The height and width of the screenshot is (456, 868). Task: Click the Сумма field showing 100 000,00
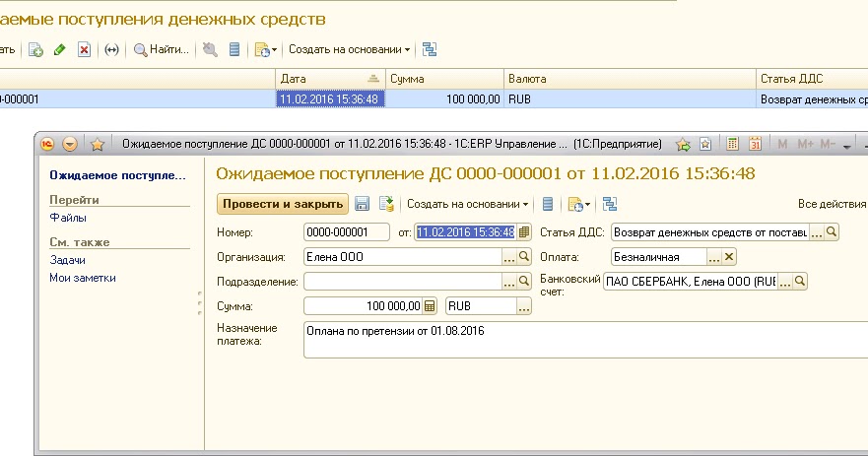(x=364, y=306)
